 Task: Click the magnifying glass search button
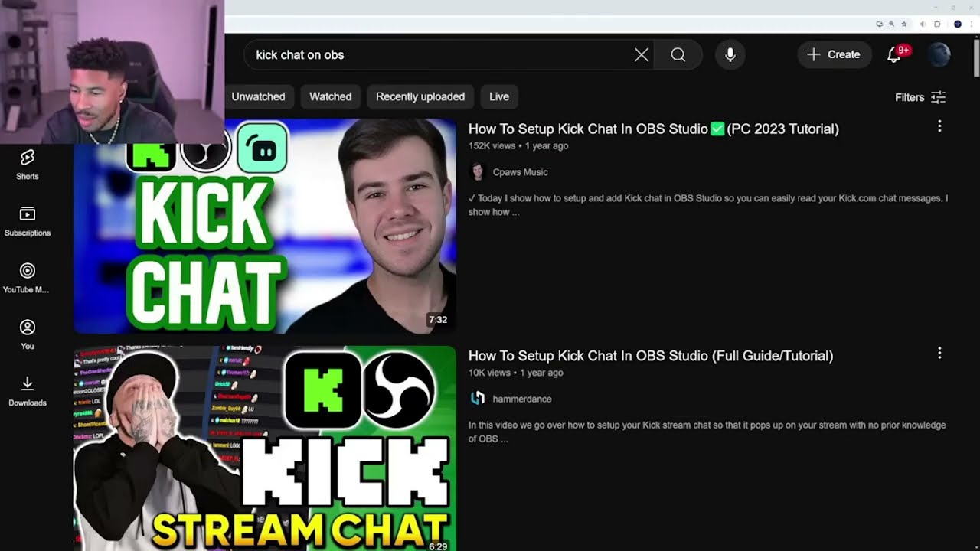coord(678,54)
